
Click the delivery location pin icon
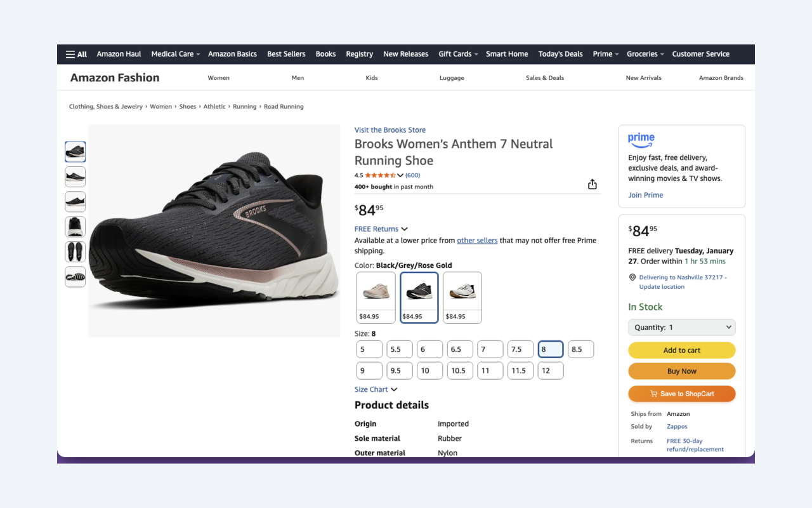632,277
